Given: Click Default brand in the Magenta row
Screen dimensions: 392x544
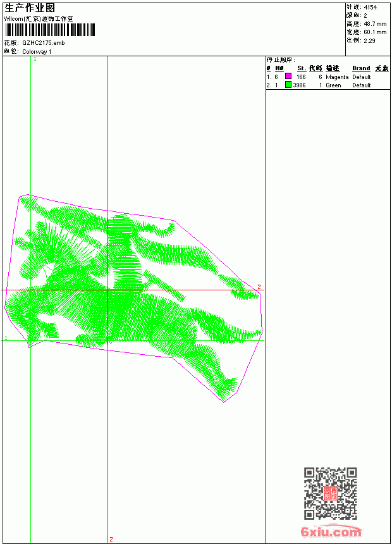Looking at the screenshot, I should pyautogui.click(x=361, y=77).
